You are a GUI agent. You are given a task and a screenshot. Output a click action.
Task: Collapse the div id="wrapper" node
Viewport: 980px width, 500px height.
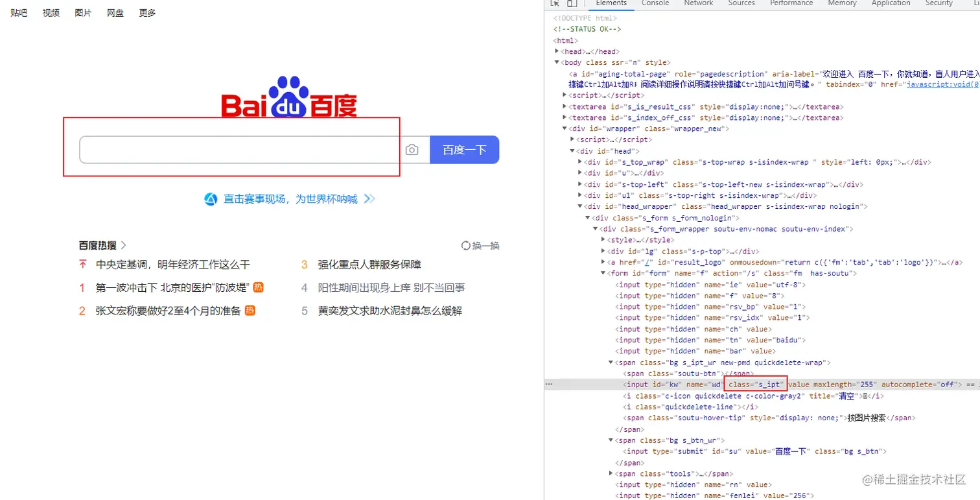[x=565, y=128]
